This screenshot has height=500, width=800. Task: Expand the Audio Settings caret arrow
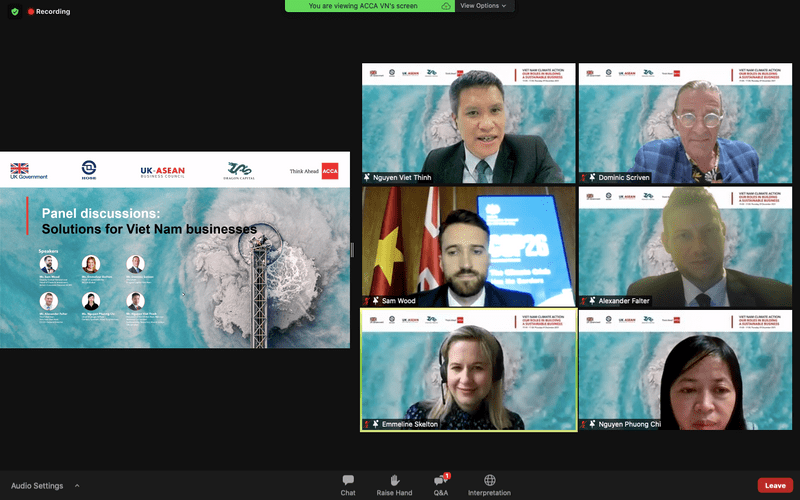[77, 486]
